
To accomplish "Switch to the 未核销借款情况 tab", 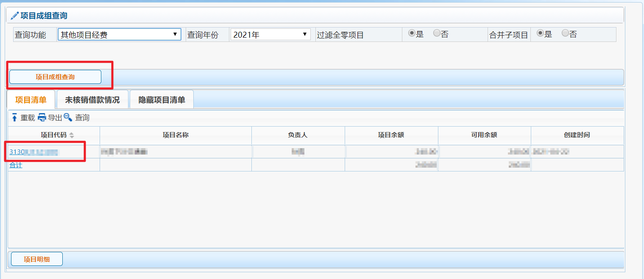I will pos(92,100).
